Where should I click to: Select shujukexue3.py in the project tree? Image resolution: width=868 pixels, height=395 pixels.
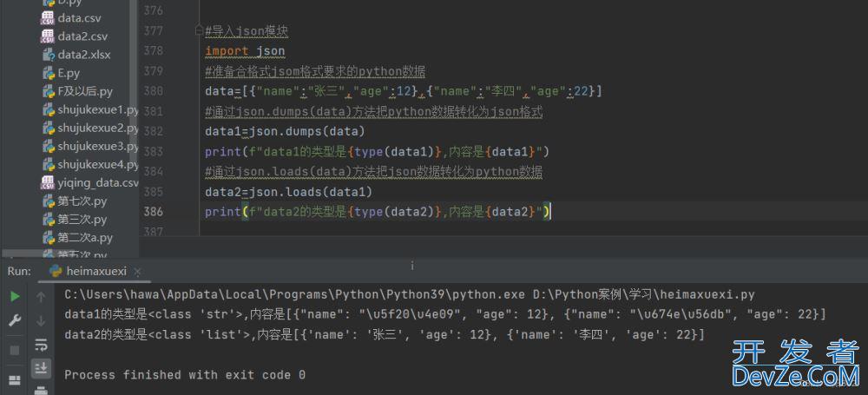(x=98, y=146)
